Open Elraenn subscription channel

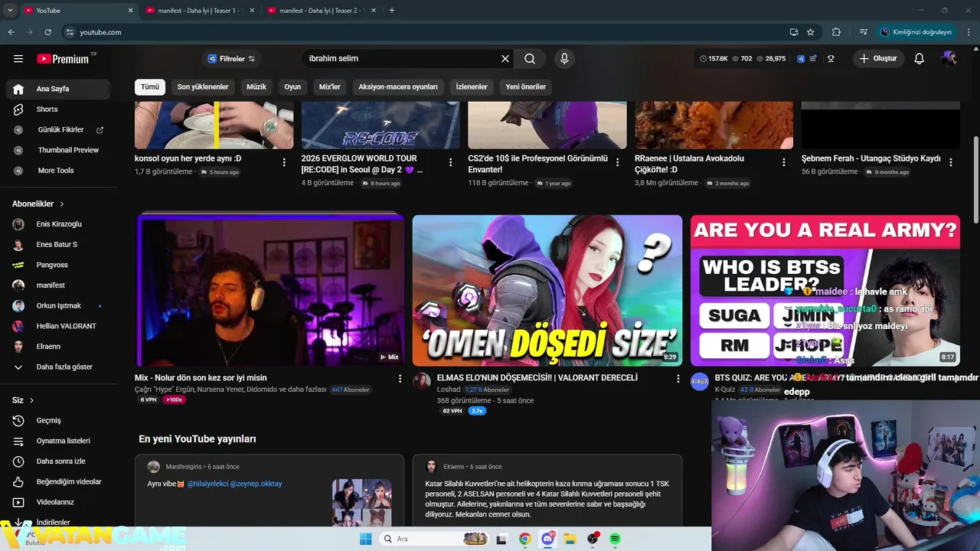(58, 347)
